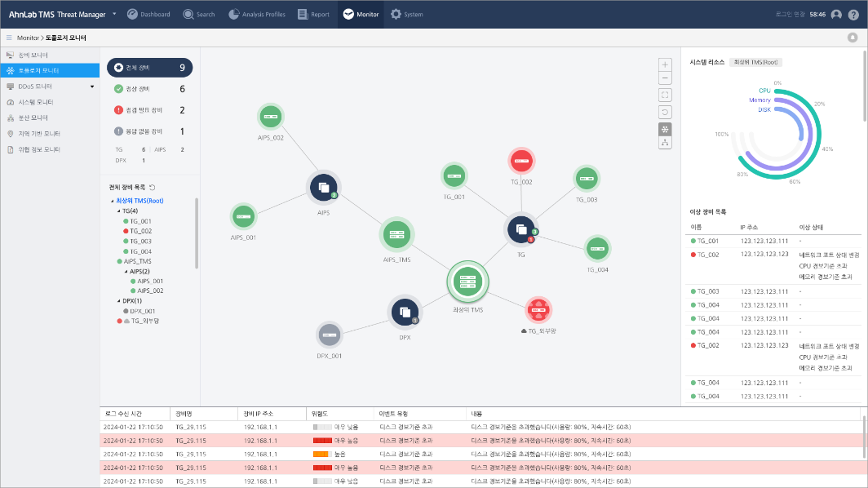Viewport: 868px width, 488px height.
Task: Click the zoom in plus button
Action: (x=665, y=65)
